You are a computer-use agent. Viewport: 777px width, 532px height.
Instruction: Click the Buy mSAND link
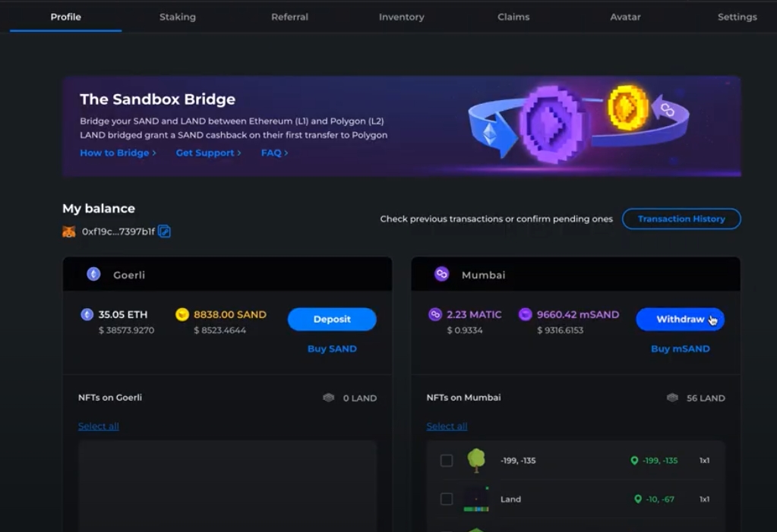(680, 349)
